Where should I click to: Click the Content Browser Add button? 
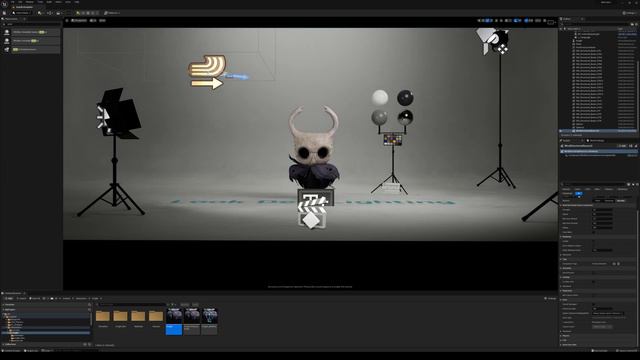pyautogui.click(x=9, y=298)
